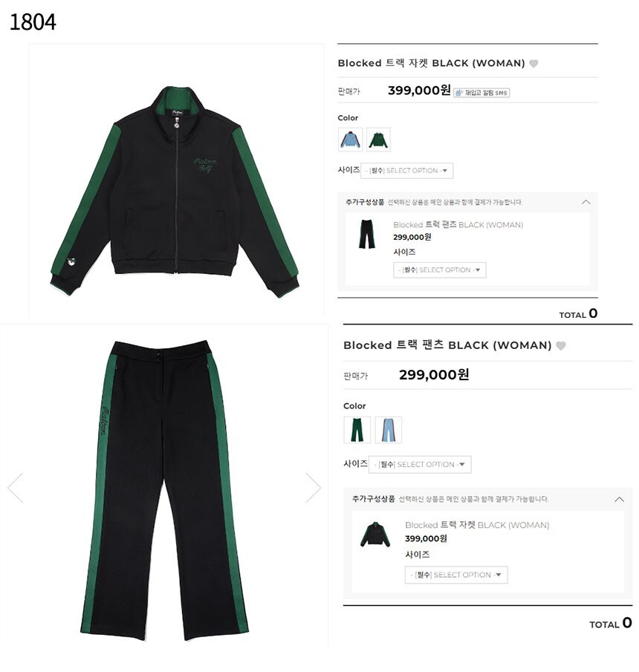Collapse the pants additional products section
The image size is (639, 672).
[619, 499]
